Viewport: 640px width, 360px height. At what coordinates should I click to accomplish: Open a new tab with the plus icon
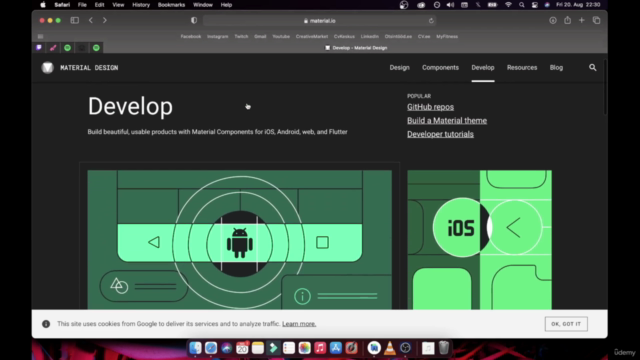582,20
